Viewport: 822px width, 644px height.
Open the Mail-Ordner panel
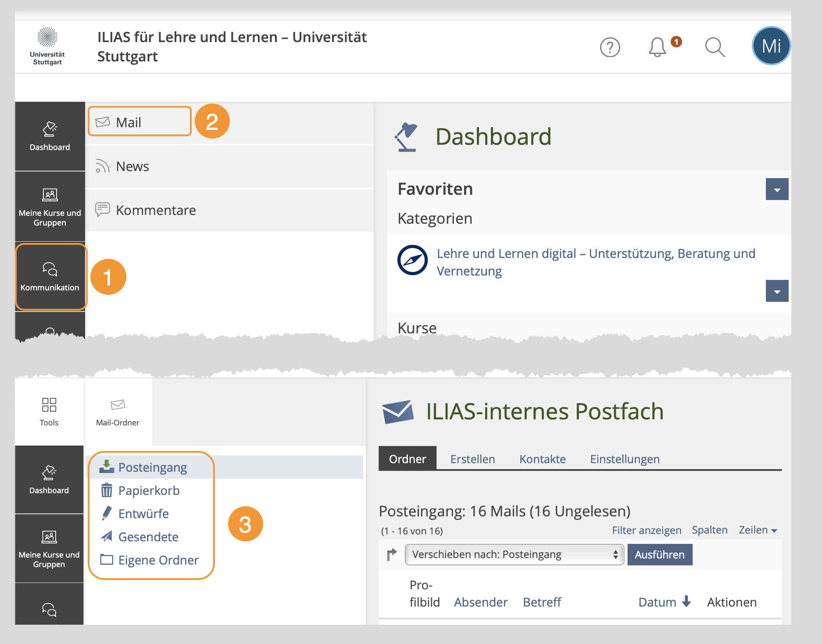point(118,411)
